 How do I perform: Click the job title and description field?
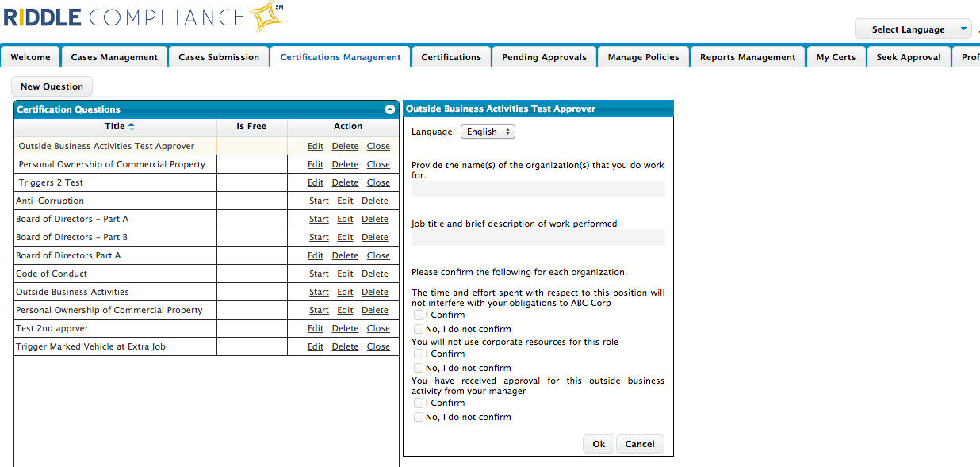click(538, 237)
